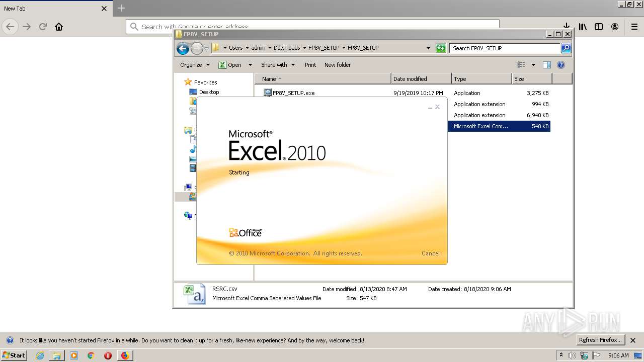644x362 pixels.
Task: Open the Explorer recent pages dropdown arrow
Action: click(x=206, y=49)
